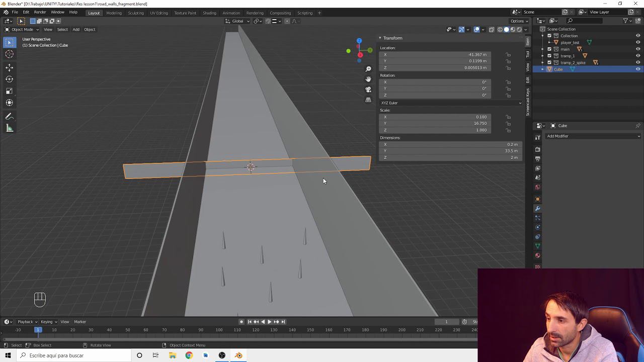The image size is (644, 362).
Task: Click the Item sidebar tab
Action: click(x=528, y=41)
